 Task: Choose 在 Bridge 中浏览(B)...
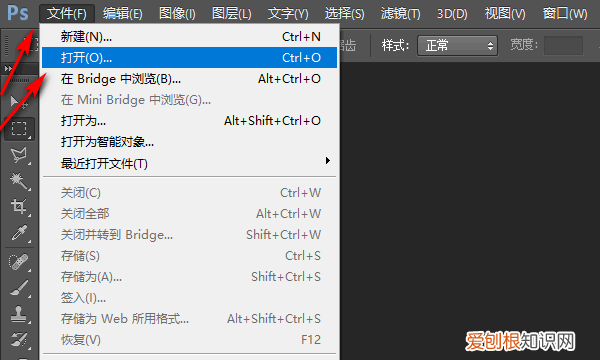pyautogui.click(x=189, y=79)
